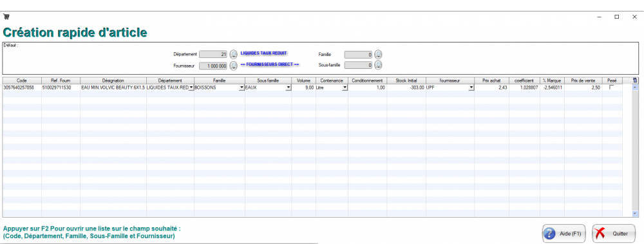Click the Stock Initial cell showing -303,00

(x=406, y=88)
